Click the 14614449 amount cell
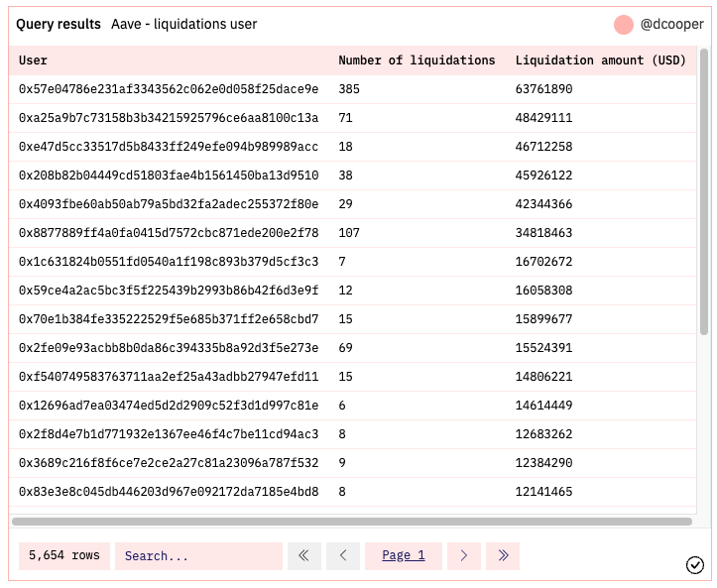The height and width of the screenshot is (588, 717). [543, 406]
